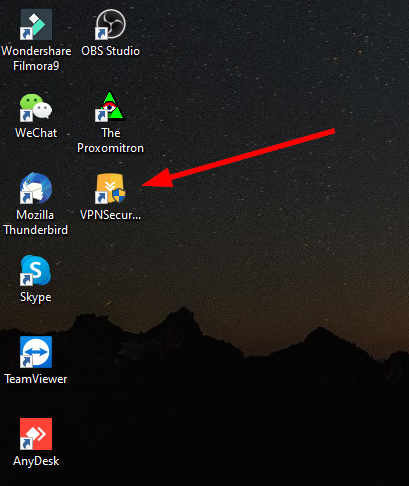Click the "Skype" text label

(36, 297)
